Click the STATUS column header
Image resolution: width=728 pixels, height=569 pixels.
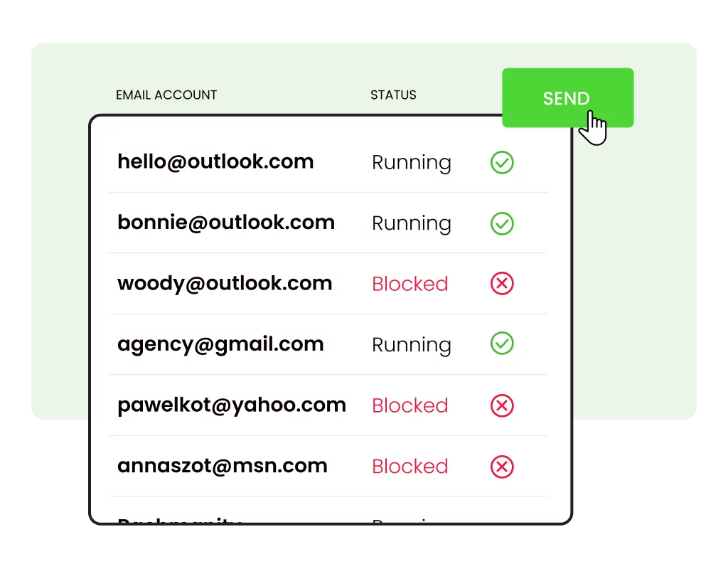click(393, 95)
